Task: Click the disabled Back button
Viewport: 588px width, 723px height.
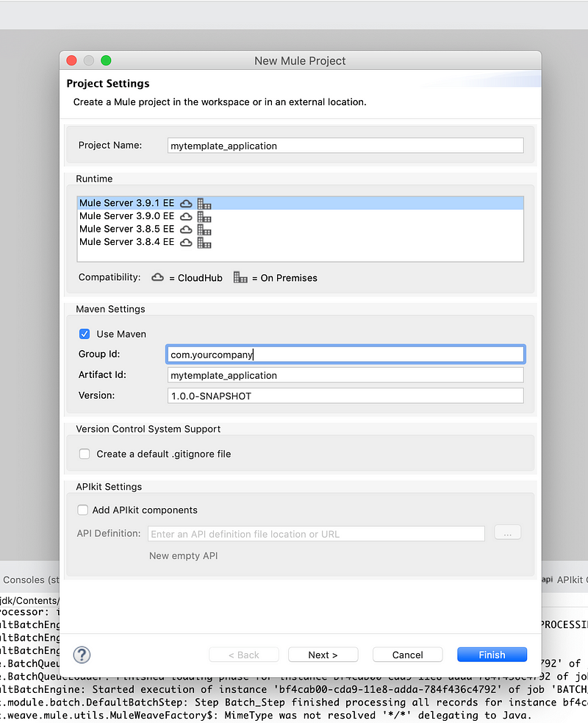Action: [x=244, y=655]
